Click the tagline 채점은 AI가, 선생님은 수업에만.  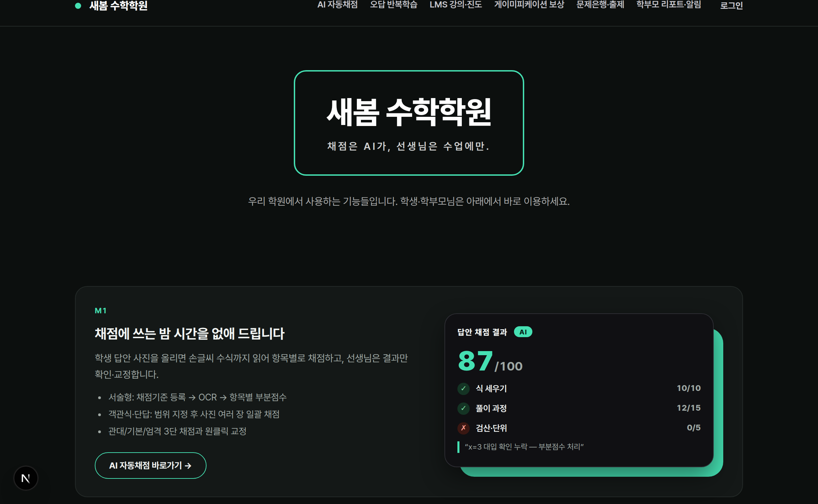pyautogui.click(x=409, y=146)
